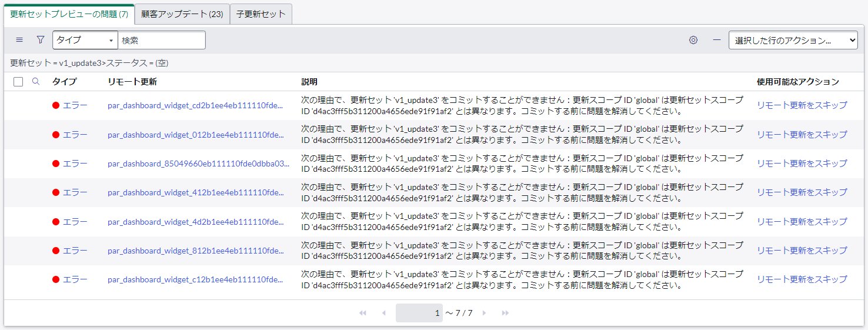Open par_dashboard_widget_012b1ee4 remote update link
This screenshot has width=868, height=330.
196,135
